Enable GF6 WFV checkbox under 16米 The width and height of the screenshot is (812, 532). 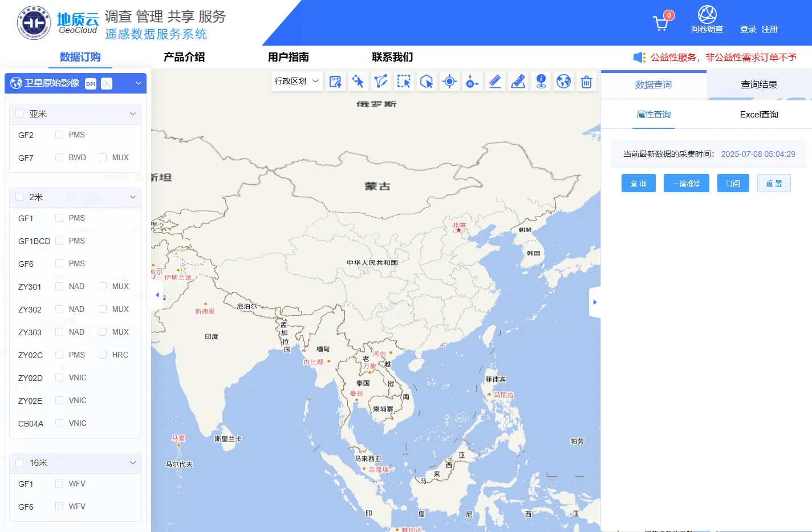pyautogui.click(x=59, y=506)
